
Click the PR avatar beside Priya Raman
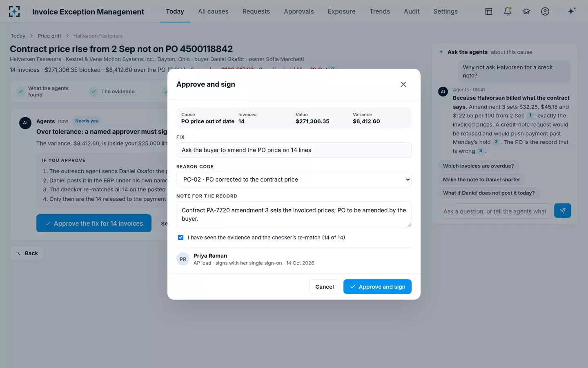tap(183, 259)
